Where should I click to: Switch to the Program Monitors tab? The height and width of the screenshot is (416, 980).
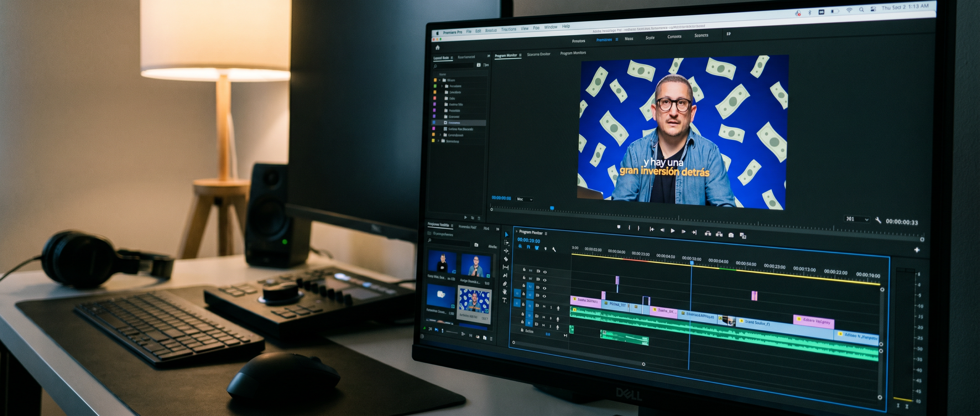[573, 53]
